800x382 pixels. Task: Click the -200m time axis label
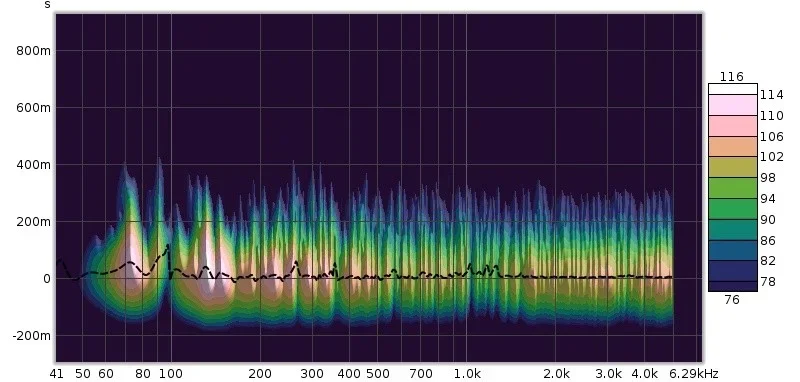point(32,336)
